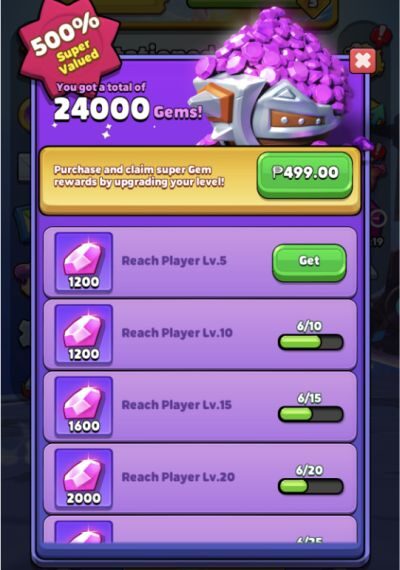Tap the 500% Super Valued badge
Screen dimensions: 400x570
68,48
